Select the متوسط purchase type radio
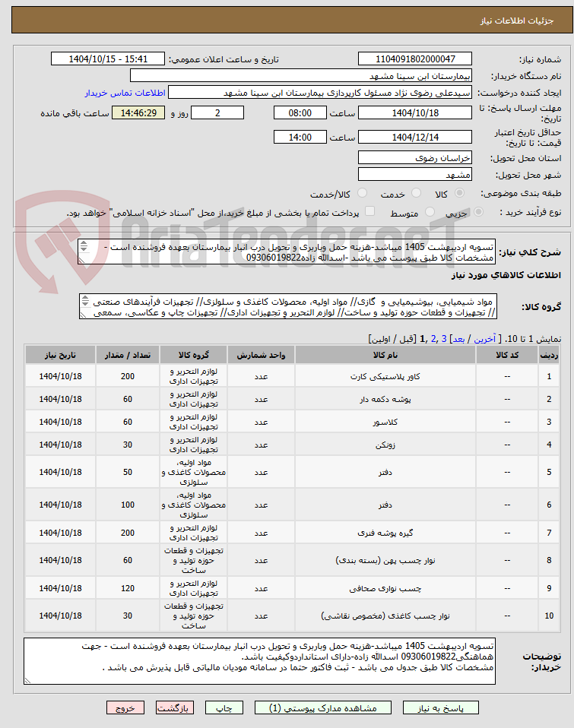Viewport: 574px width, 728px height. pos(430,212)
